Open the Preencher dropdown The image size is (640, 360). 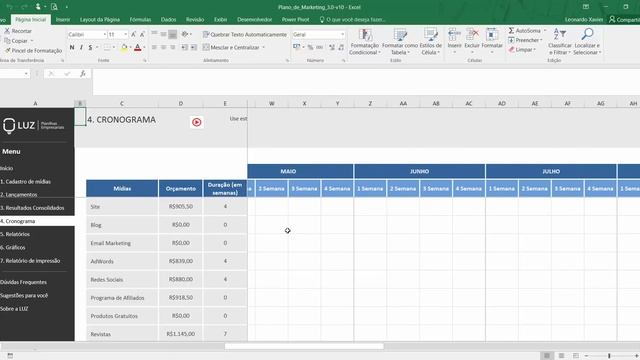click(x=525, y=40)
